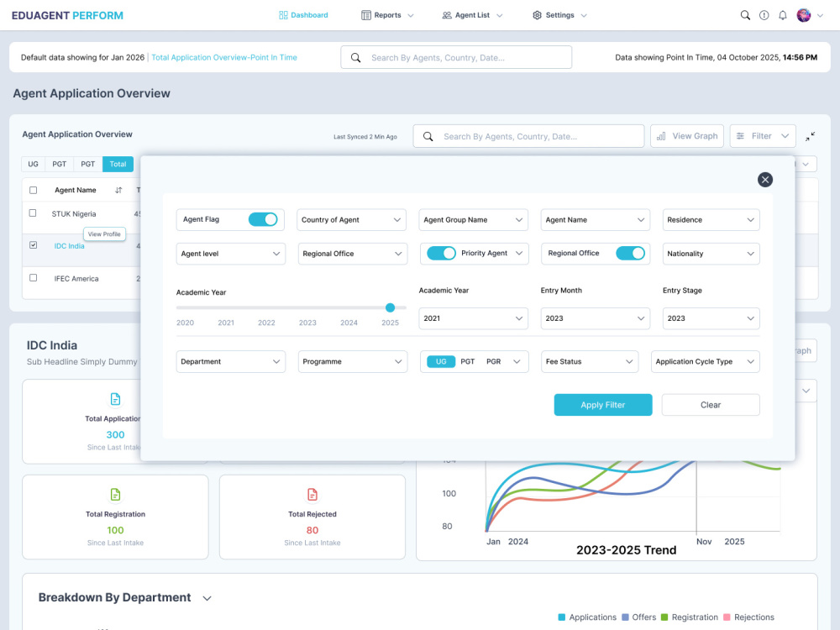Viewport: 840px width, 630px height.
Task: Open the Nationality dropdown
Action: pyautogui.click(x=711, y=254)
